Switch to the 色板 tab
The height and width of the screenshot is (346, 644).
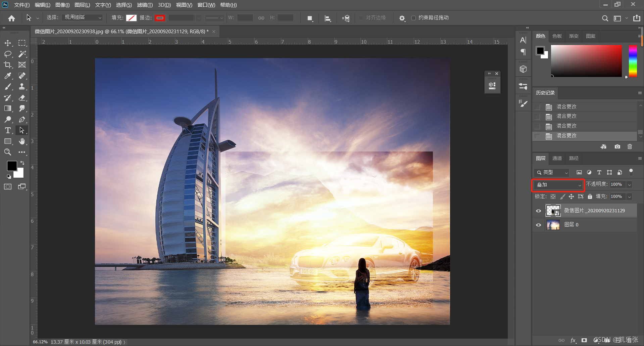[x=557, y=36]
